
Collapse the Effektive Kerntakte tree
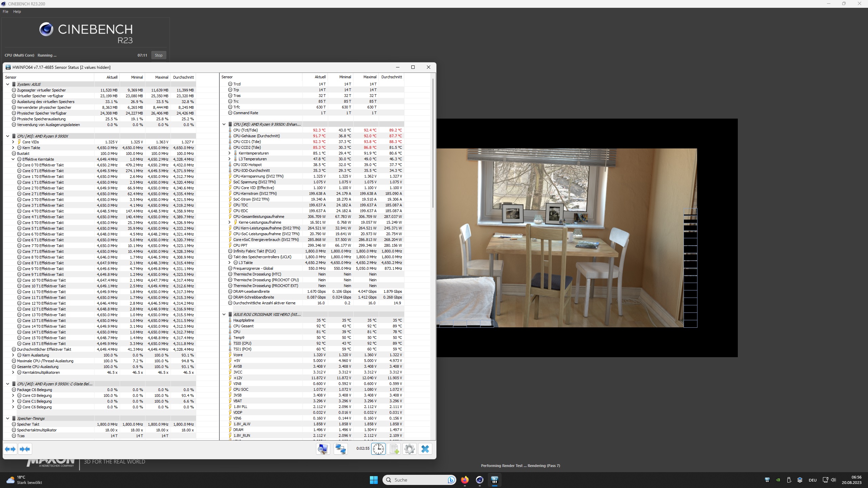(x=13, y=159)
